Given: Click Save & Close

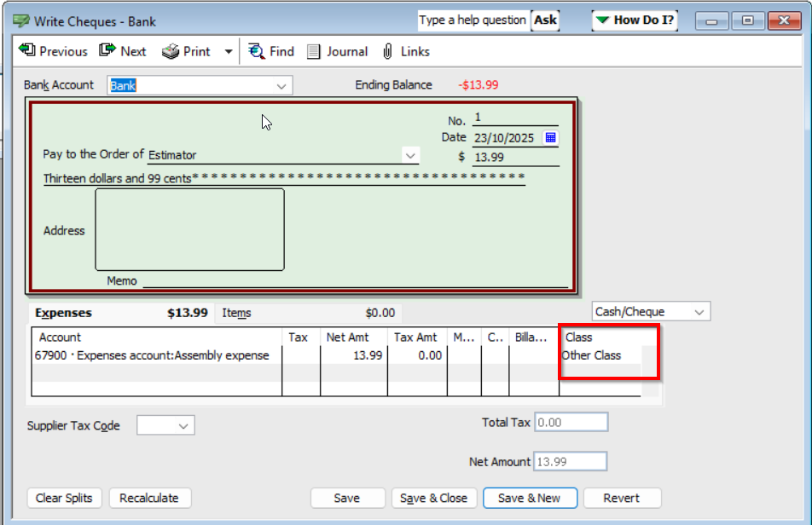Looking at the screenshot, I should [434, 498].
